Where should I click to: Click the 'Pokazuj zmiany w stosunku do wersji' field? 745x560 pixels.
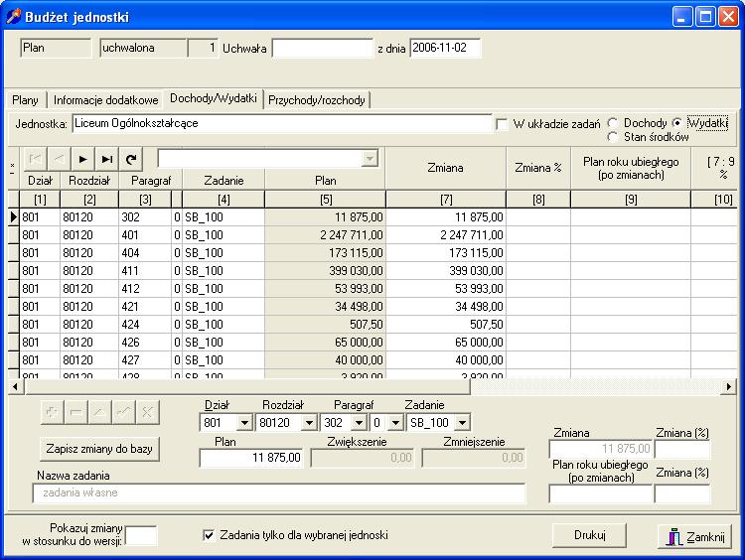[141, 536]
